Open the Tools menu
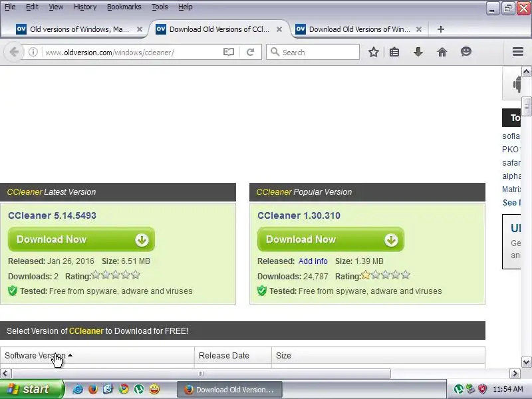This screenshot has width=532, height=399. (x=160, y=7)
